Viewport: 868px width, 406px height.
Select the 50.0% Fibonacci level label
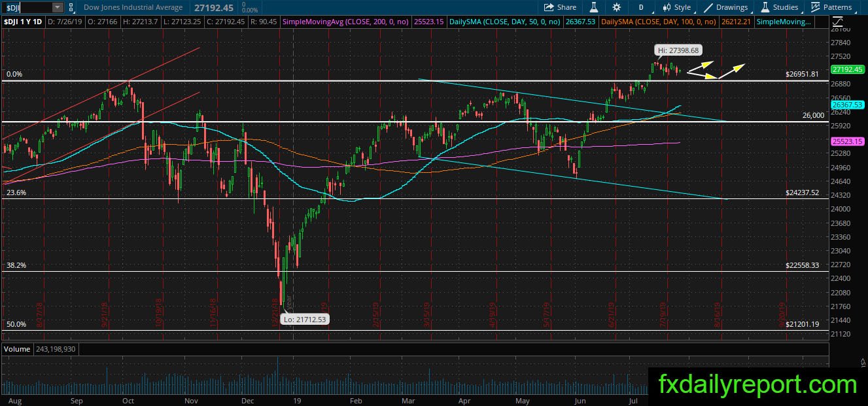(16, 324)
